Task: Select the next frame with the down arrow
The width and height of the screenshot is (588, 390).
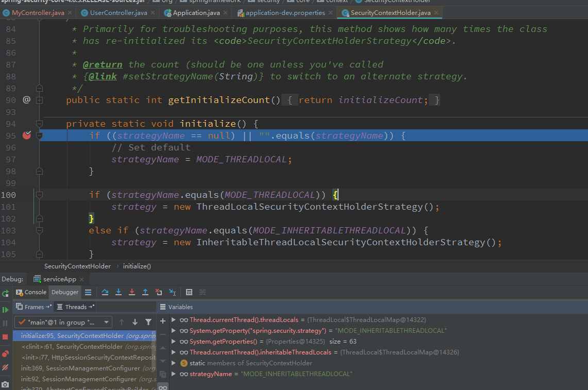Action: pyautogui.click(x=135, y=322)
